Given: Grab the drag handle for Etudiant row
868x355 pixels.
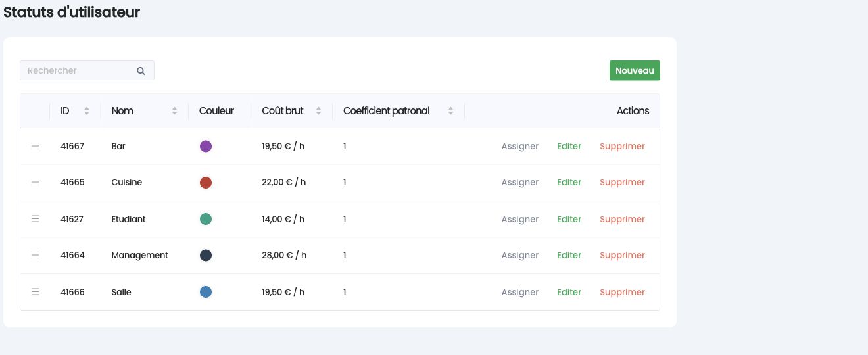Looking at the screenshot, I should [36, 219].
